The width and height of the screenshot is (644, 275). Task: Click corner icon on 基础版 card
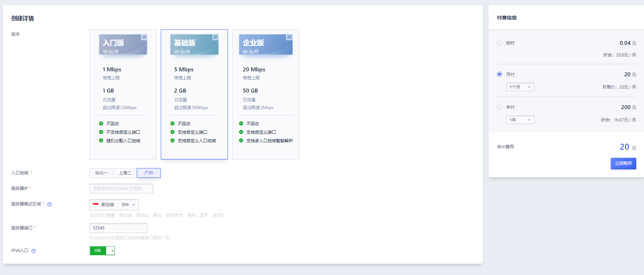(215, 37)
